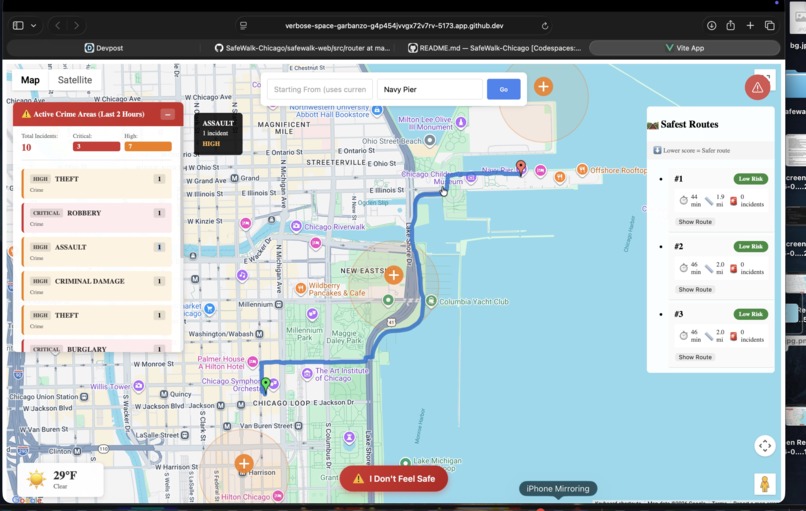Image resolution: width=806 pixels, height=511 pixels.
Task: Click the Columbia Yacht Club map pin
Action: (431, 301)
